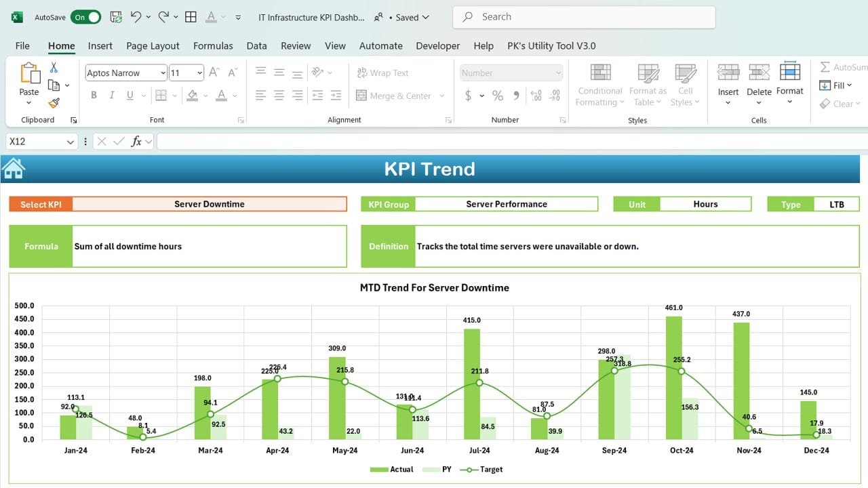Click Format as Table button
The image size is (868, 488).
click(x=648, y=85)
